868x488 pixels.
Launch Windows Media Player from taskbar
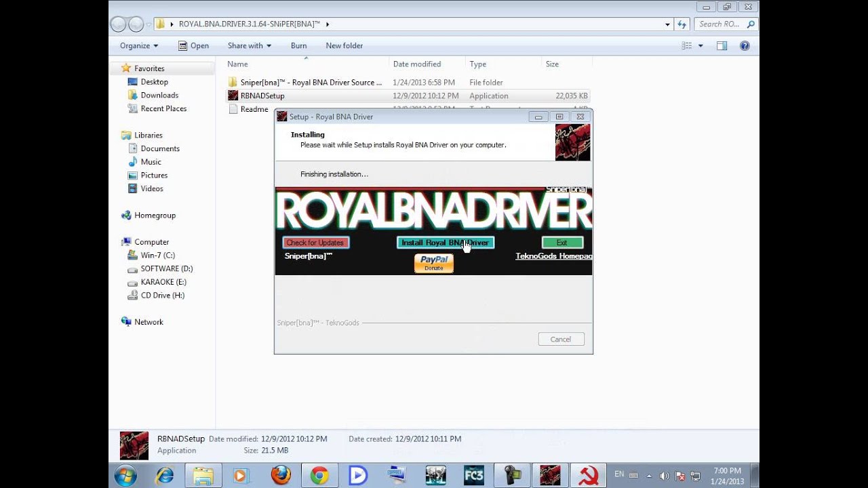coord(241,476)
